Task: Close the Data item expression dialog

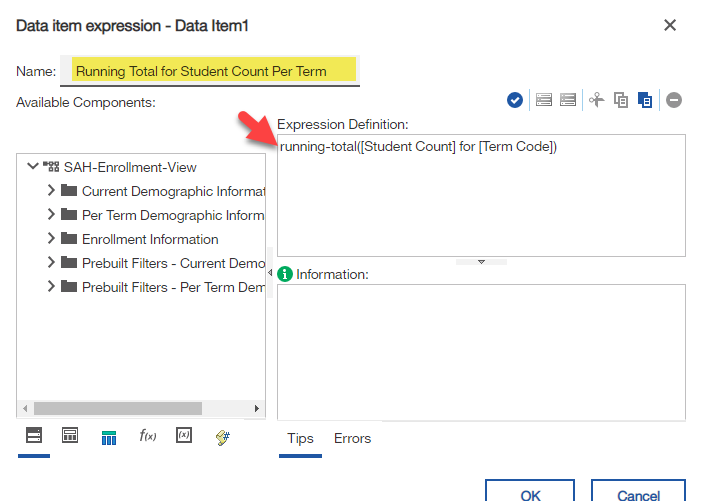Action: click(670, 25)
